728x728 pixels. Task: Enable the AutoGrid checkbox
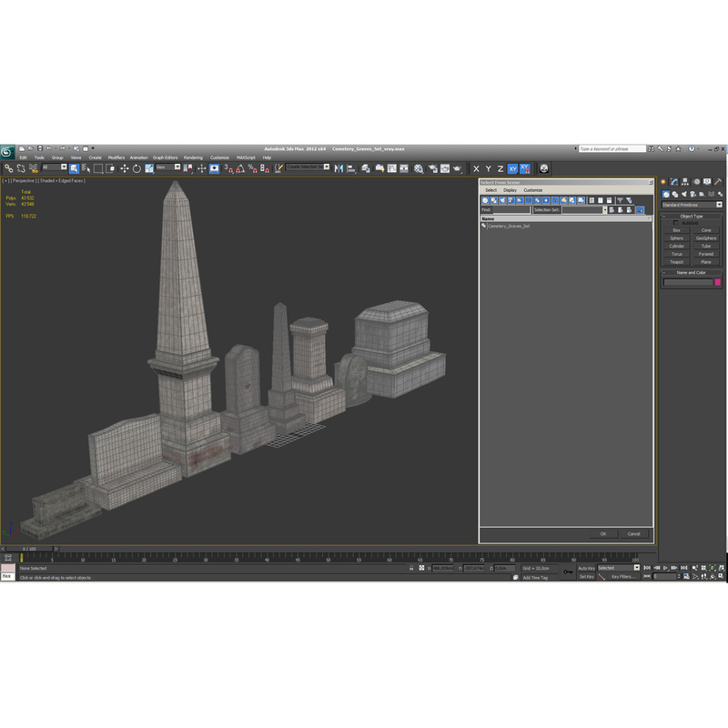pyautogui.click(x=676, y=223)
